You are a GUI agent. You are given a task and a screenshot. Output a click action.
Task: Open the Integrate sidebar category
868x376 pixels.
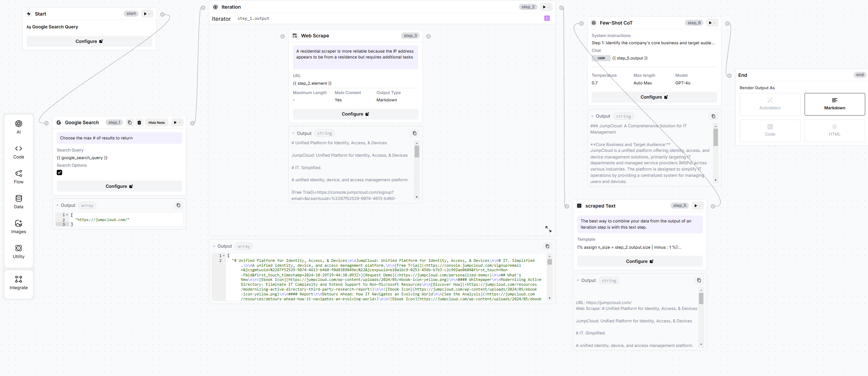pos(19,282)
